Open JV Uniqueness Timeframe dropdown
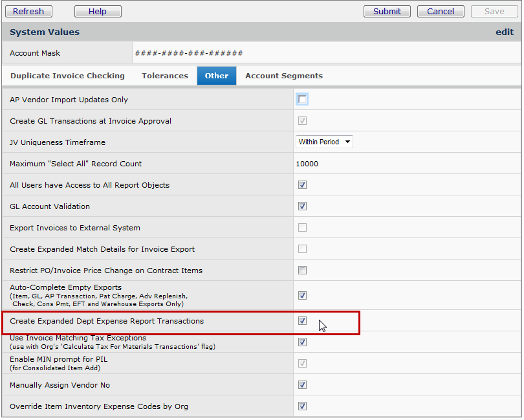The width and height of the screenshot is (524, 420). pyautogui.click(x=324, y=142)
